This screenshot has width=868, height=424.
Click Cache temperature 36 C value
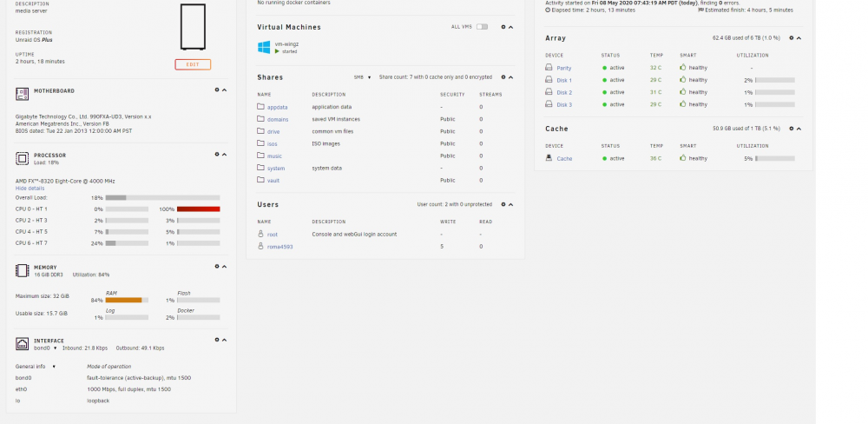coord(655,158)
